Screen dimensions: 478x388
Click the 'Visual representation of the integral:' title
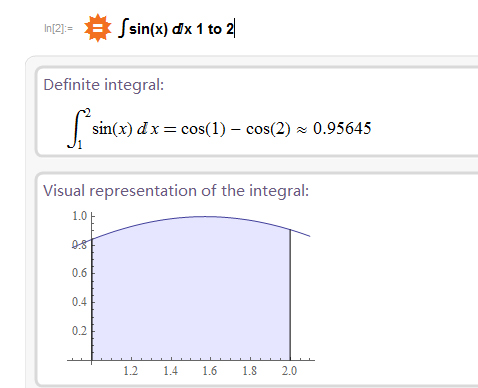click(x=176, y=191)
